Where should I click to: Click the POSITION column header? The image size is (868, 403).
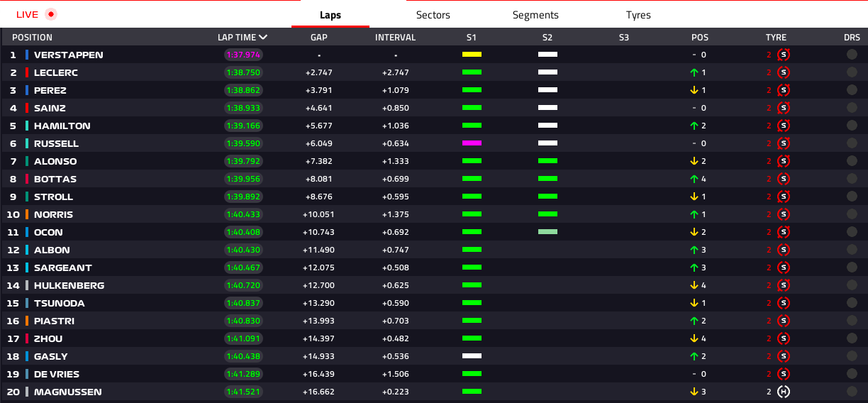point(32,38)
